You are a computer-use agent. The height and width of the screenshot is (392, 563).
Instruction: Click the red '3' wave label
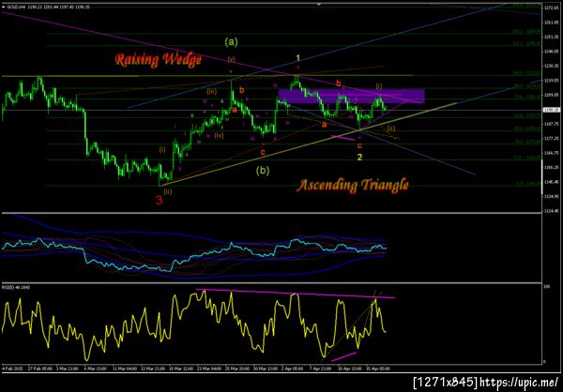pyautogui.click(x=160, y=201)
